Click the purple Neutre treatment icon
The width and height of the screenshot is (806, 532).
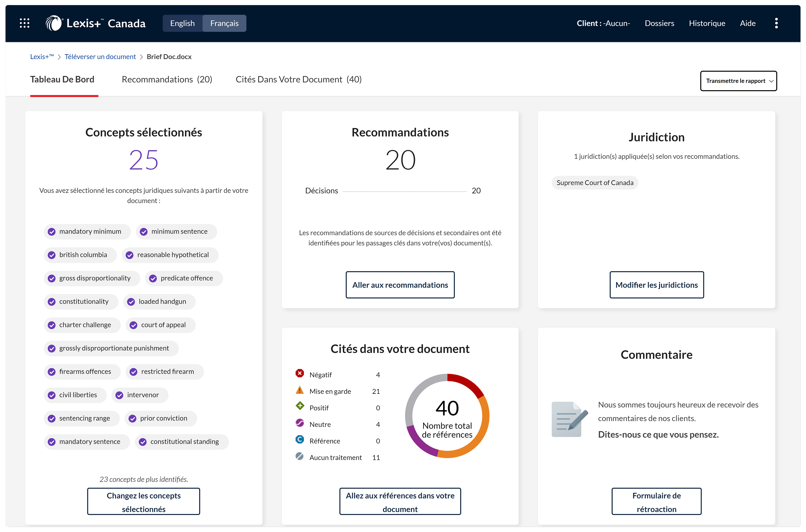299,423
